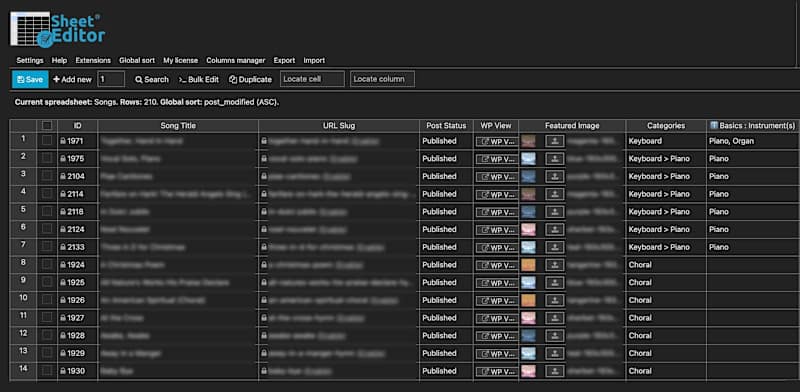
Task: Click the upload image icon in row 1971
Action: [x=555, y=141]
